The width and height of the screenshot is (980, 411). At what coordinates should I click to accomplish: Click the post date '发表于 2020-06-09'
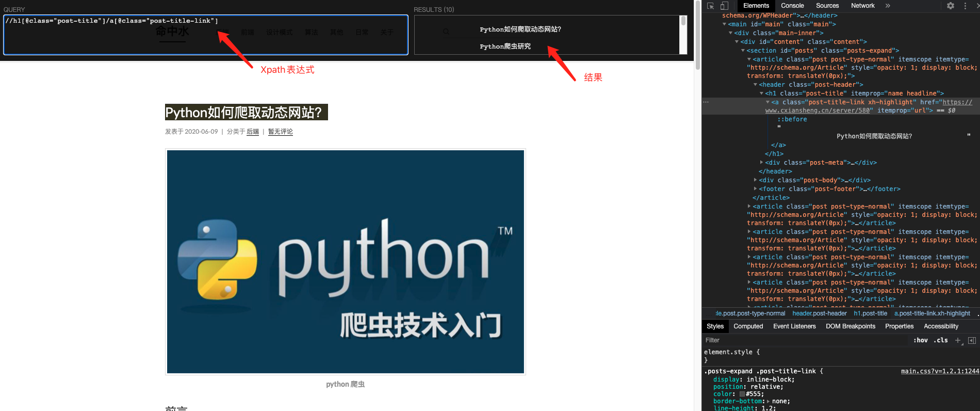(191, 132)
